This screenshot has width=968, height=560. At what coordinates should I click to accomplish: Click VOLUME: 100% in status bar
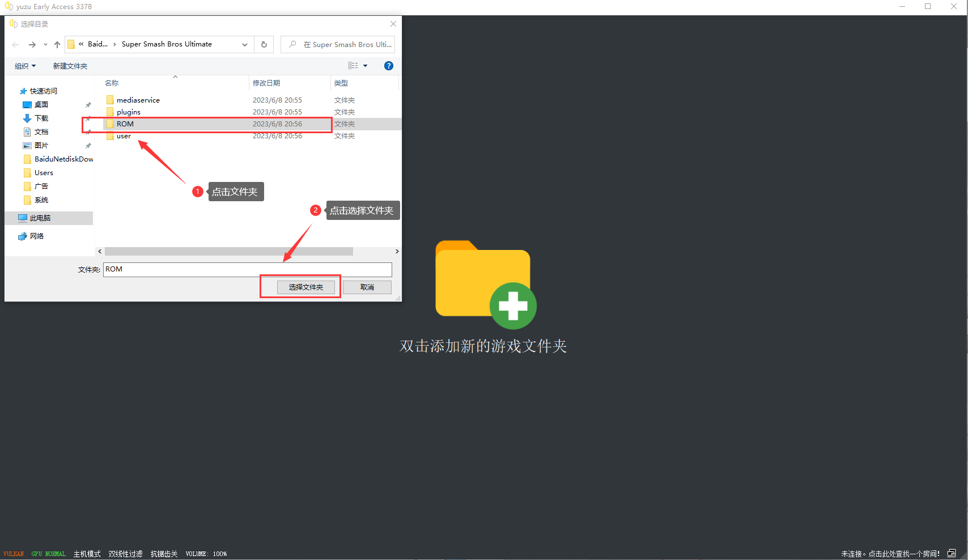pyautogui.click(x=206, y=554)
